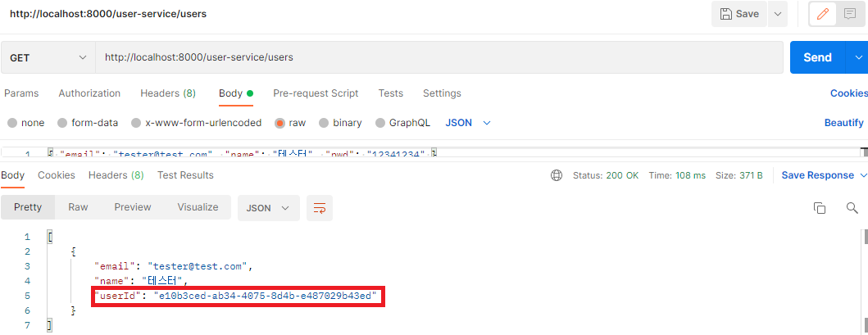Switch to the Test Results tab
The width and height of the screenshot is (868, 335).
coord(185,175)
